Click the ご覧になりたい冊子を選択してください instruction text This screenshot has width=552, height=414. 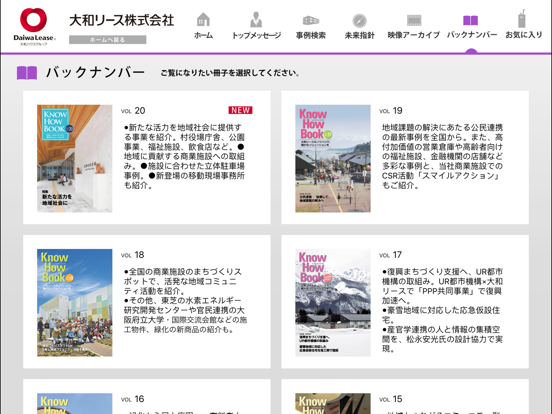[x=230, y=73]
